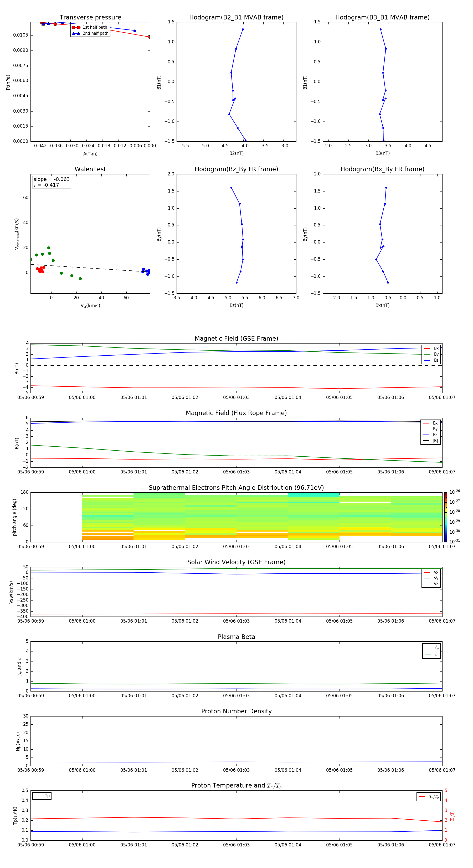Screen dimensions: 473x868
Task: Click the 'WalenTest' plot title
Action: (x=90, y=169)
